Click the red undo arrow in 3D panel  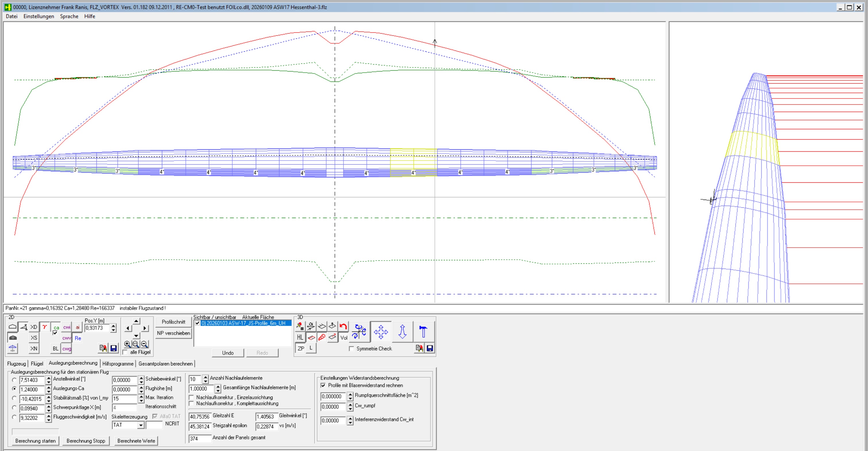(343, 326)
